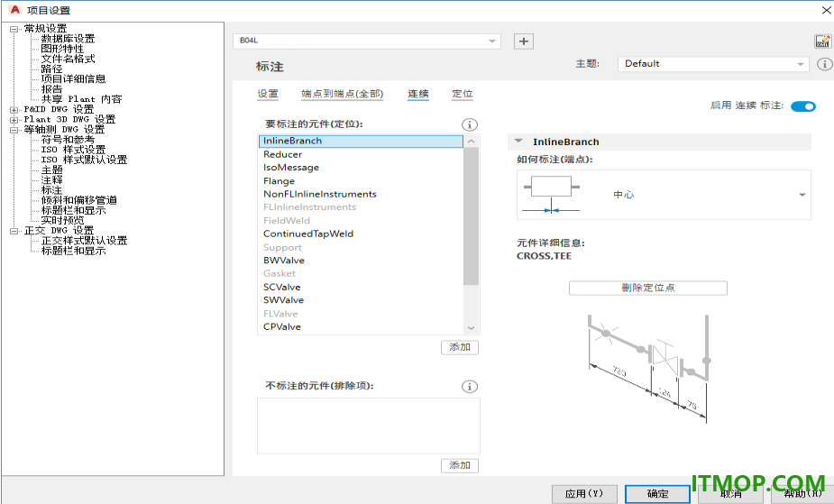Click 添加 under the excluded components list
This screenshot has width=834, height=504.
[x=460, y=465]
